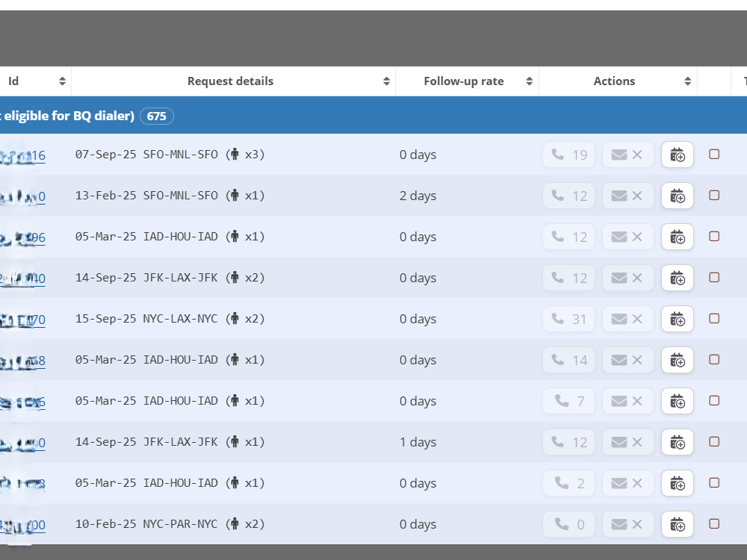Open Id link for 13-Feb-25 SFO-MNL-SFO row
The width and height of the screenshot is (747, 560).
(22, 196)
